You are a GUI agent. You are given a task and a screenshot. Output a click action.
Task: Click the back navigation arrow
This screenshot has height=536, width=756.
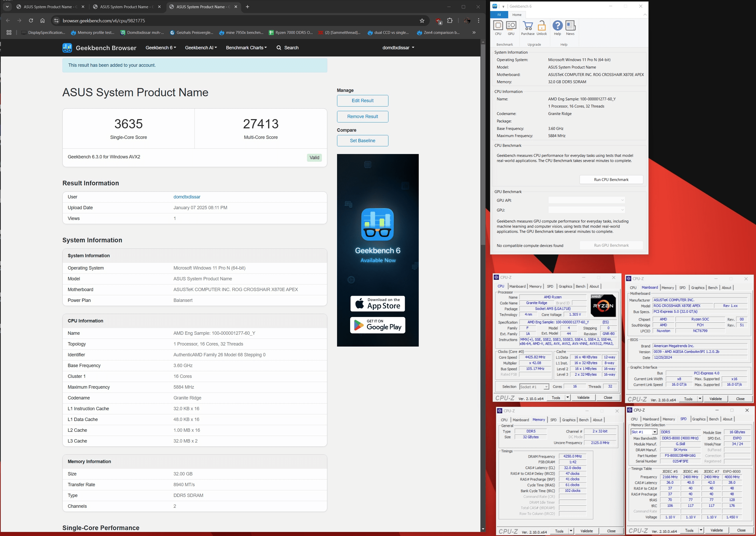point(8,21)
